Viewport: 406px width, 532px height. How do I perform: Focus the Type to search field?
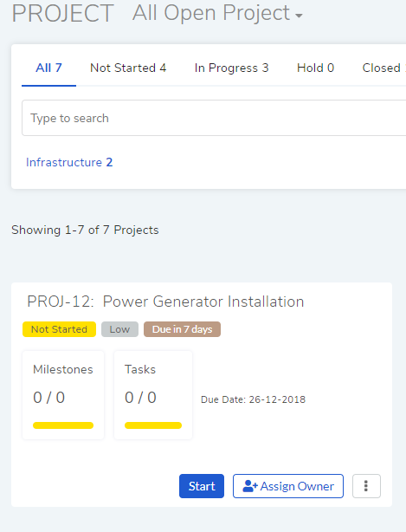pyautogui.click(x=214, y=118)
